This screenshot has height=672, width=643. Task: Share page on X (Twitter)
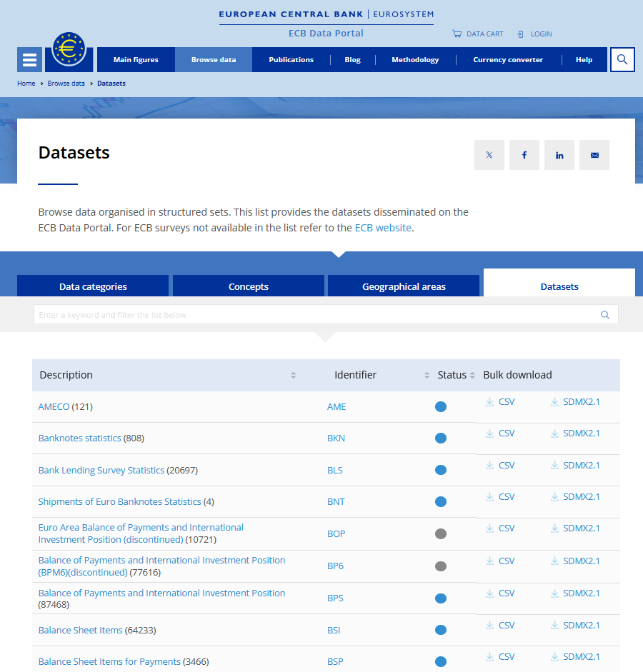click(x=489, y=155)
